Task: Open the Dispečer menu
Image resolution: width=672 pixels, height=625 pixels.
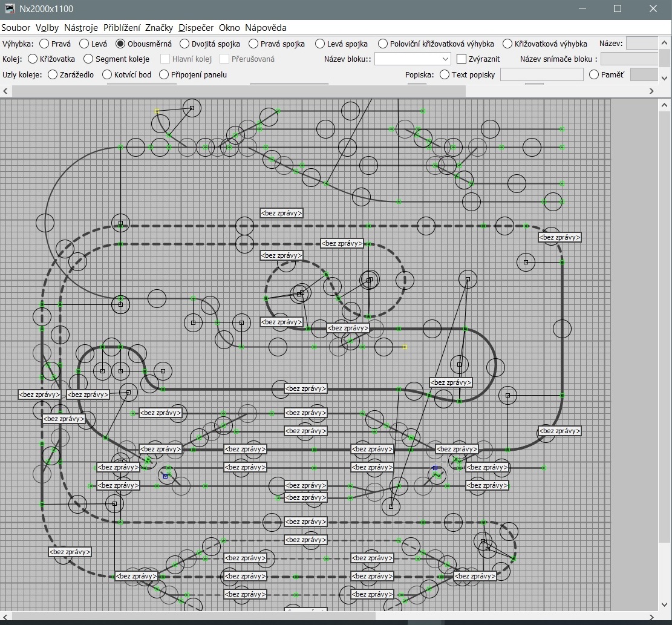Action: 195,28
